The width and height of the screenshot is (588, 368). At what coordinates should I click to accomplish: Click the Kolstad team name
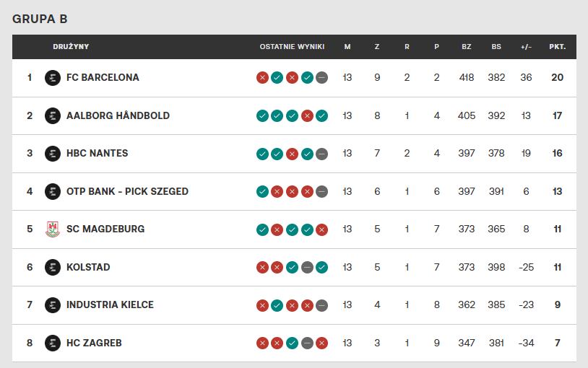coord(88,267)
